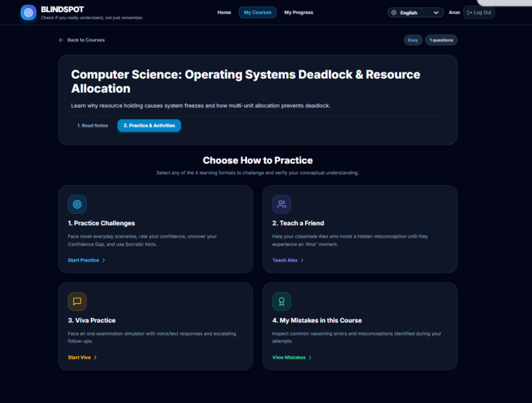Click the 1. Practice Challenges heading
Image resolution: width=532 pixels, height=403 pixels.
tap(101, 223)
